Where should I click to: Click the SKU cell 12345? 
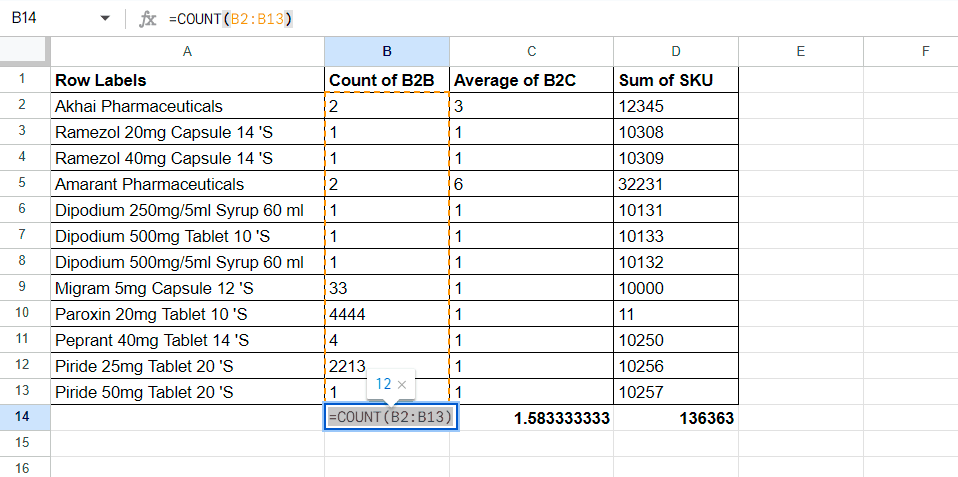[676, 106]
